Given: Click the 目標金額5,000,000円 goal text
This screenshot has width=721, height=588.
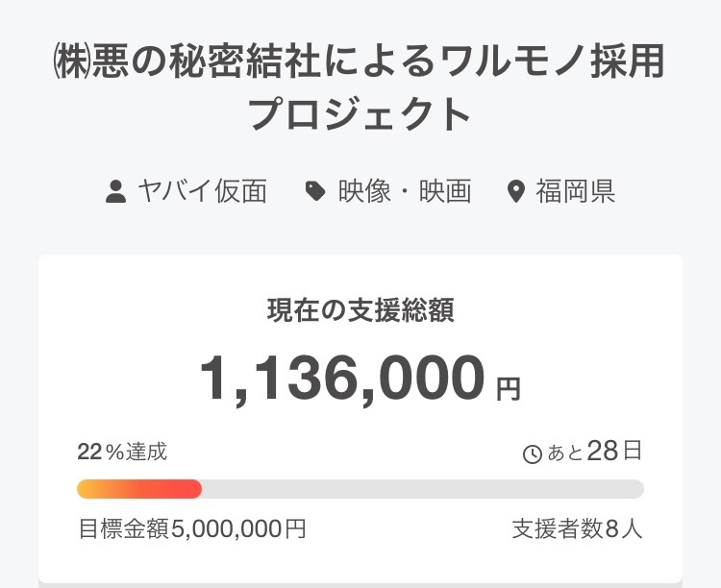Looking at the screenshot, I should pyautogui.click(x=192, y=529).
